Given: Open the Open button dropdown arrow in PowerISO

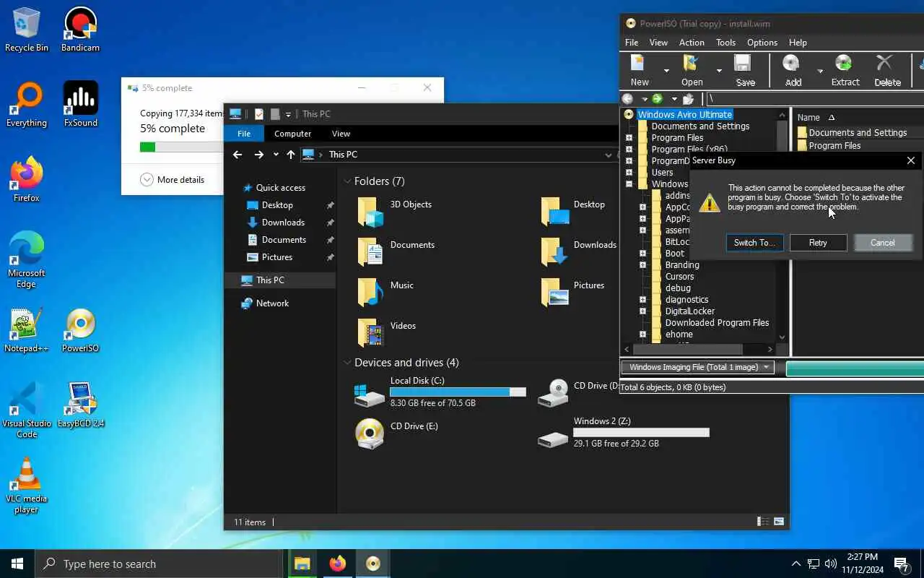Looking at the screenshot, I should coord(719,71).
